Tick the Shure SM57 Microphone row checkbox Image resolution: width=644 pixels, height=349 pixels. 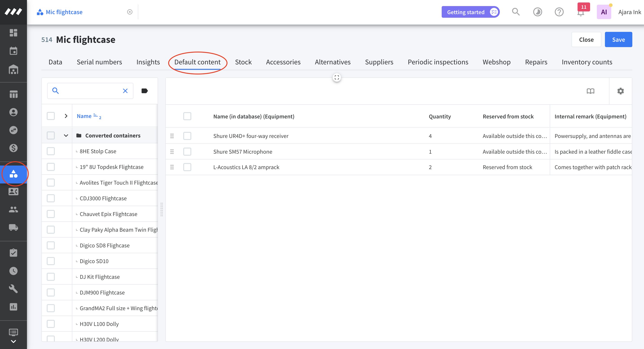(x=187, y=152)
